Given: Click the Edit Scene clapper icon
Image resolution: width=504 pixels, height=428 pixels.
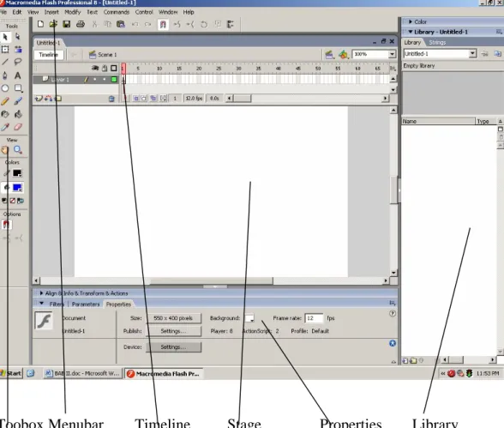Looking at the screenshot, I should (x=329, y=55).
